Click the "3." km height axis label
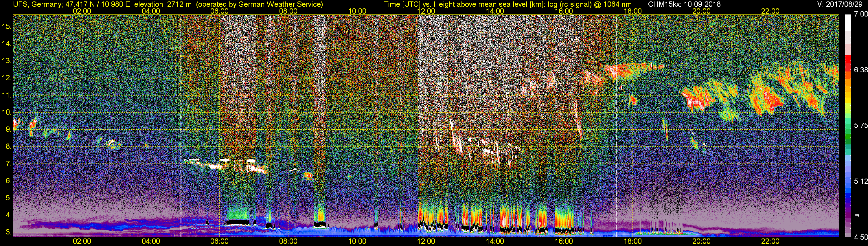This screenshot has height=246, width=868. point(8,232)
